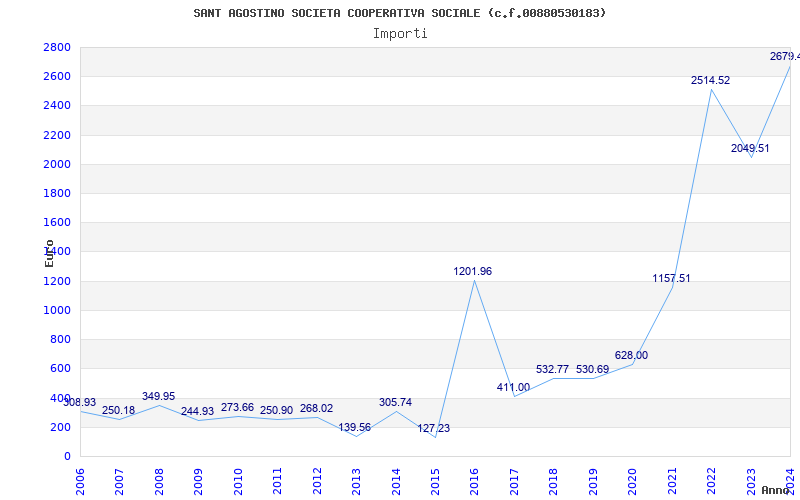Select data label 1157.51
This screenshot has height=500, width=800.
[671, 278]
